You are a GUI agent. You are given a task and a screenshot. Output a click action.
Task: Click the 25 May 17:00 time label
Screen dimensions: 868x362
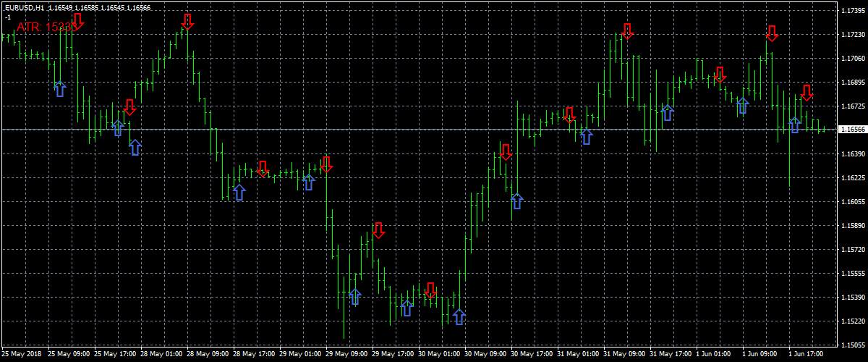pyautogui.click(x=116, y=355)
